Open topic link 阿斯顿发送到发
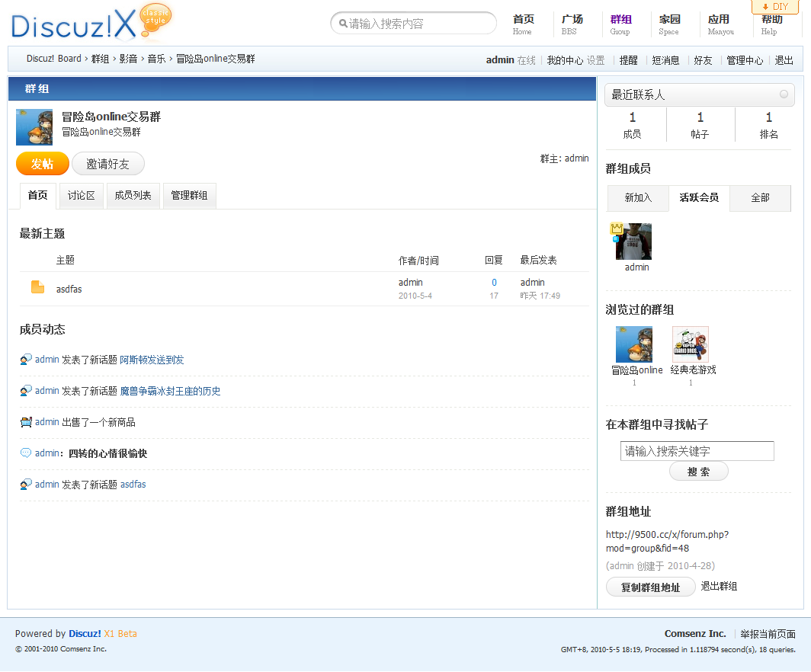Viewport: 811px width, 672px height. pyautogui.click(x=152, y=360)
